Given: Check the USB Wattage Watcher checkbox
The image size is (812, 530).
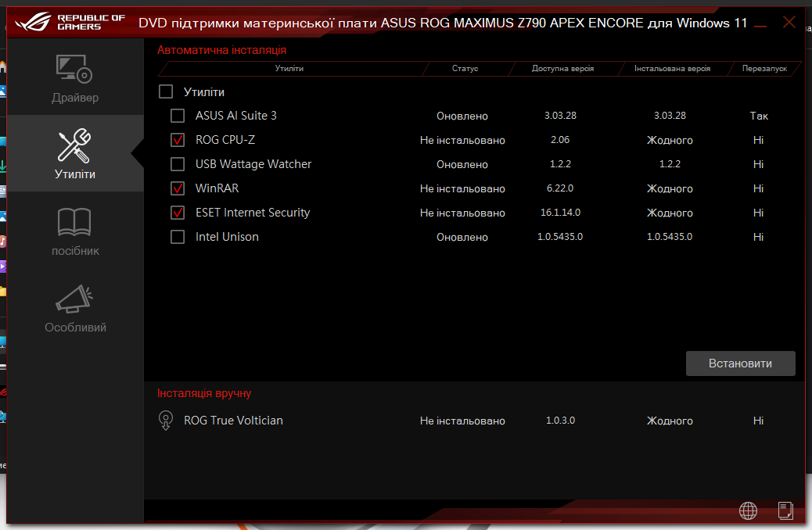Looking at the screenshot, I should (177, 164).
